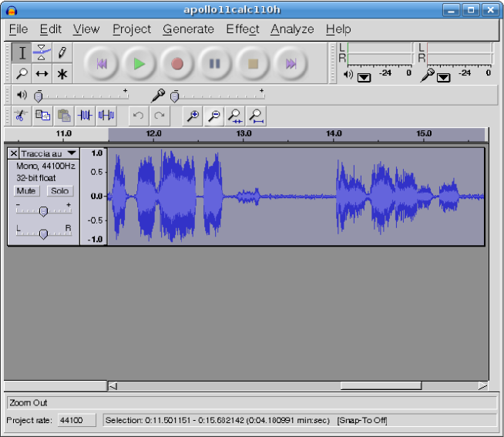The image size is (504, 437).
Task: Open the input meter dropdown arrow
Action: click(x=443, y=76)
